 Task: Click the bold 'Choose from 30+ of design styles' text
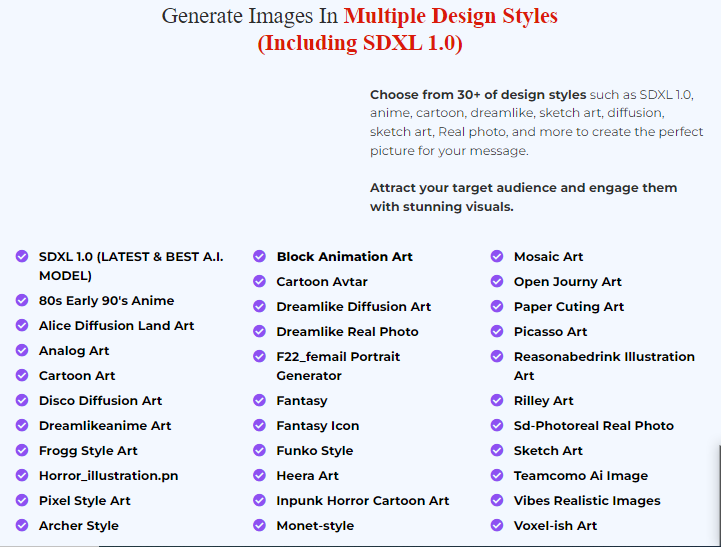(x=478, y=95)
